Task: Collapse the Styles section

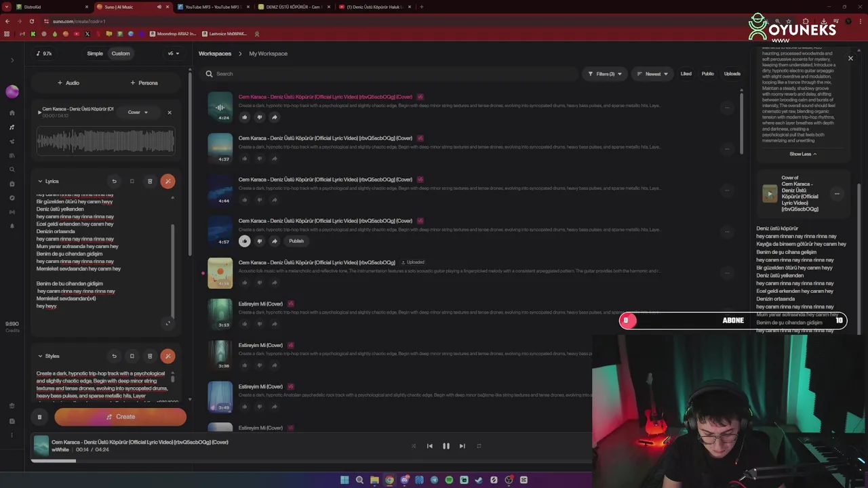Action: [x=40, y=356]
